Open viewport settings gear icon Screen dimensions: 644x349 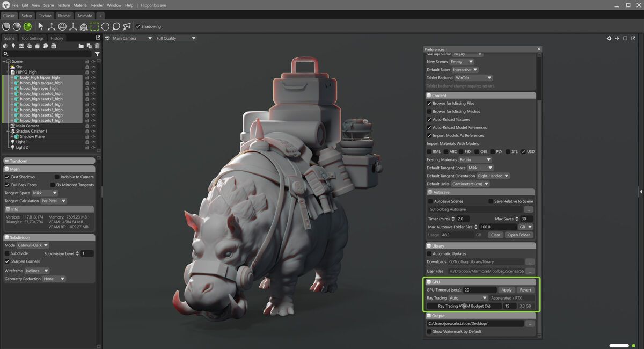pos(609,38)
